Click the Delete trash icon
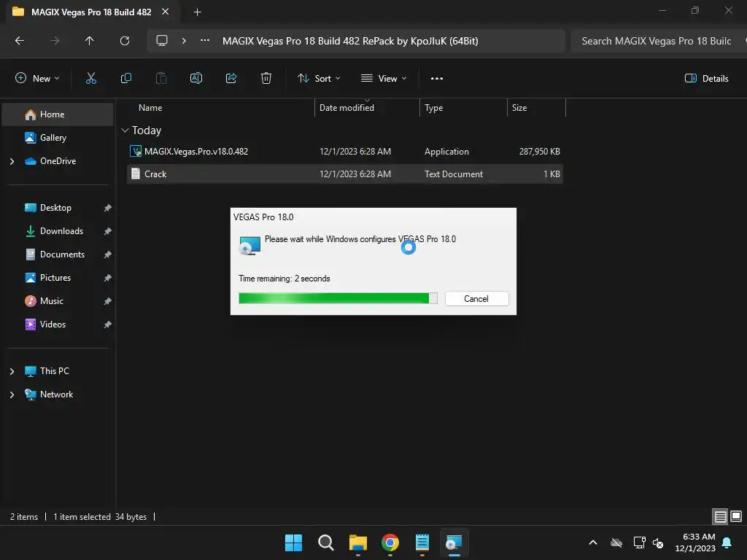 (x=266, y=78)
